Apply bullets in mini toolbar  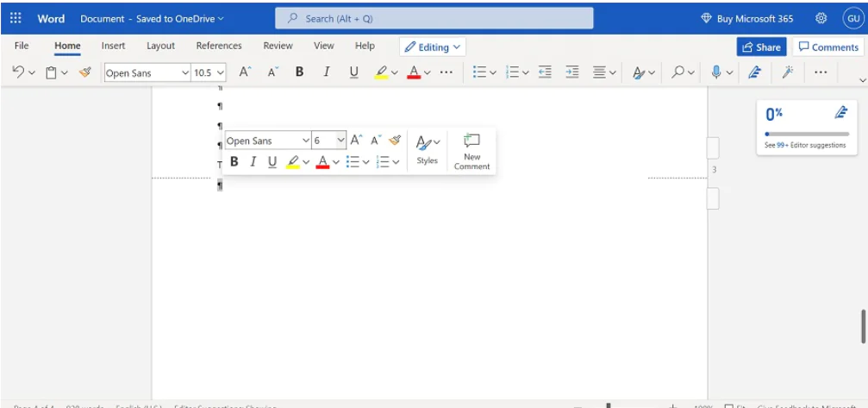(x=352, y=161)
